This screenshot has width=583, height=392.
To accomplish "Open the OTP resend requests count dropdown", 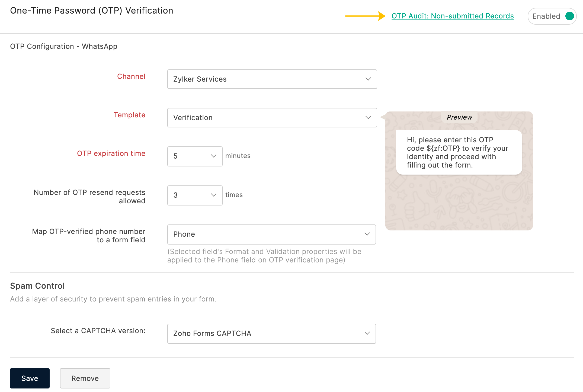I will point(194,195).
